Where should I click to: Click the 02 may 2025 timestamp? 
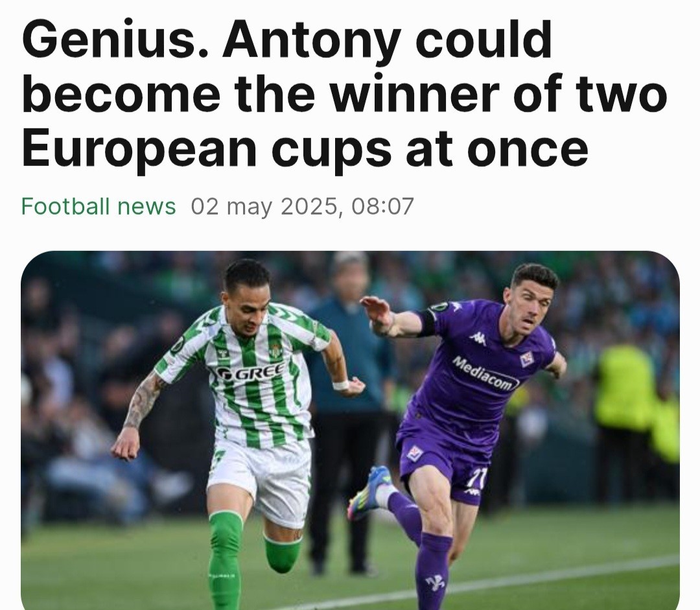(x=302, y=207)
